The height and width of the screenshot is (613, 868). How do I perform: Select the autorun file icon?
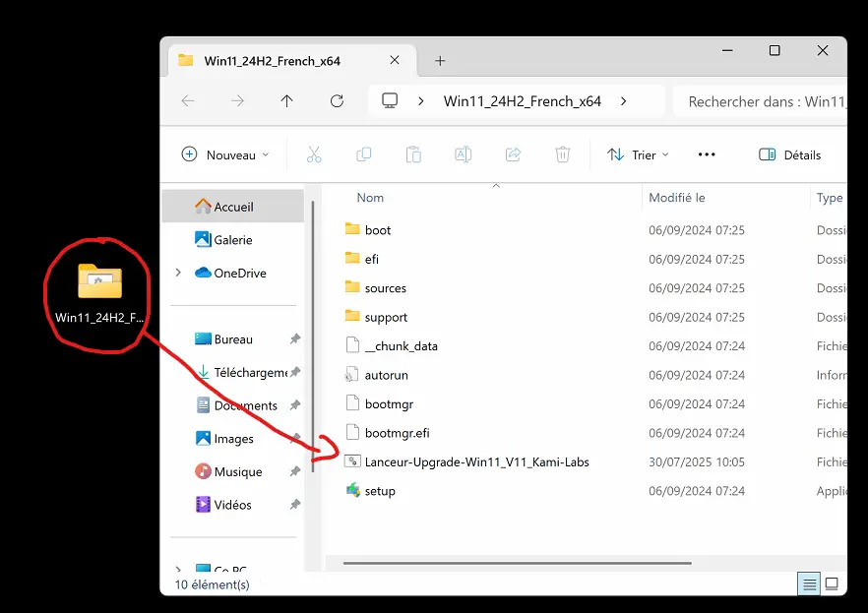point(352,375)
